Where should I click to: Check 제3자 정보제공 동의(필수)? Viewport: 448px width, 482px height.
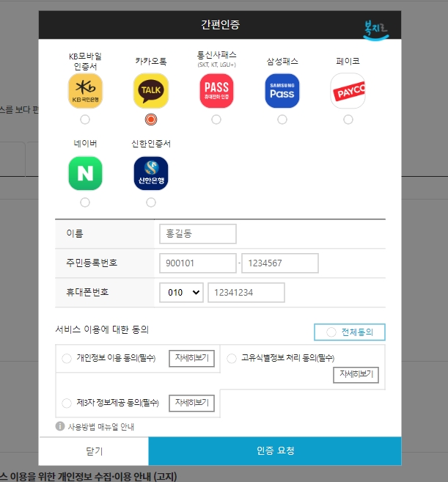[x=67, y=403]
